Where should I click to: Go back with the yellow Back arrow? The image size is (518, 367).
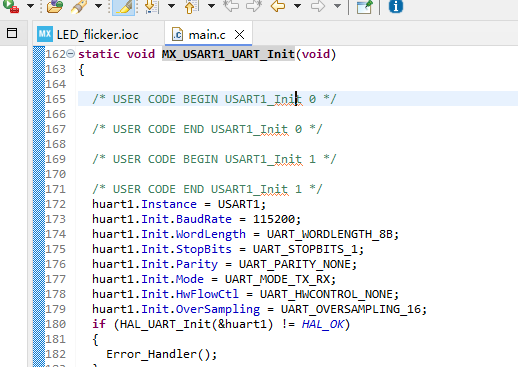click(278, 6)
